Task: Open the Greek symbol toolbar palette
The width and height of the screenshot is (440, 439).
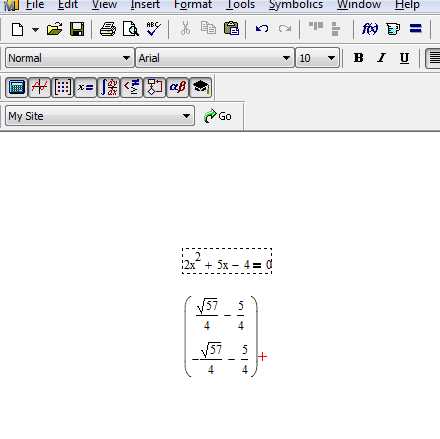Action: (x=177, y=87)
